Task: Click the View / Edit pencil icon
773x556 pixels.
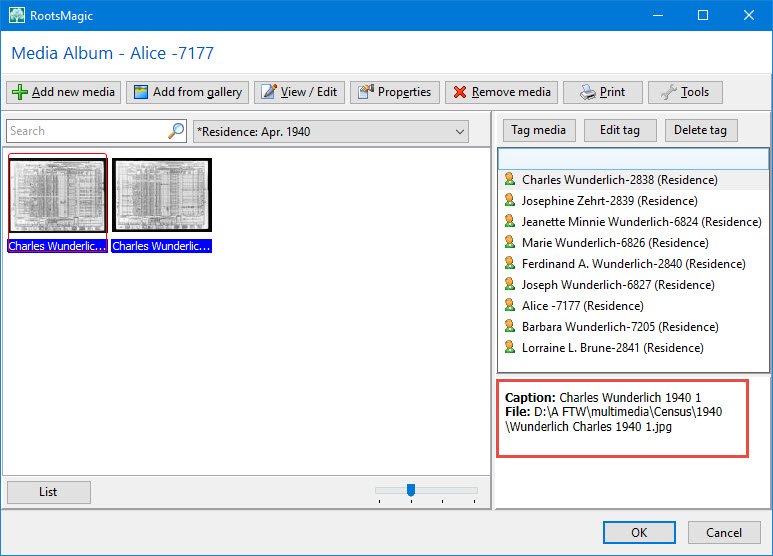Action: click(x=269, y=92)
